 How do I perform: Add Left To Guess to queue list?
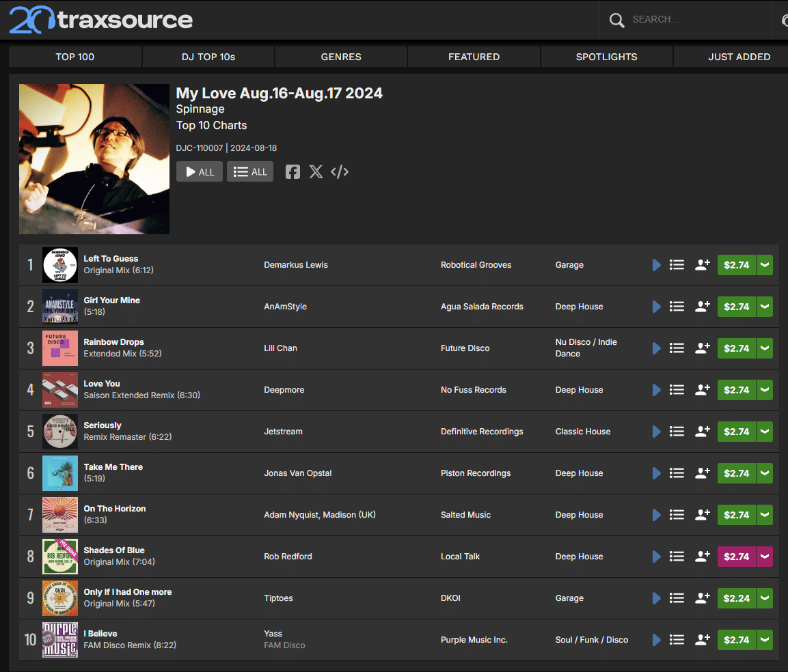coord(677,265)
